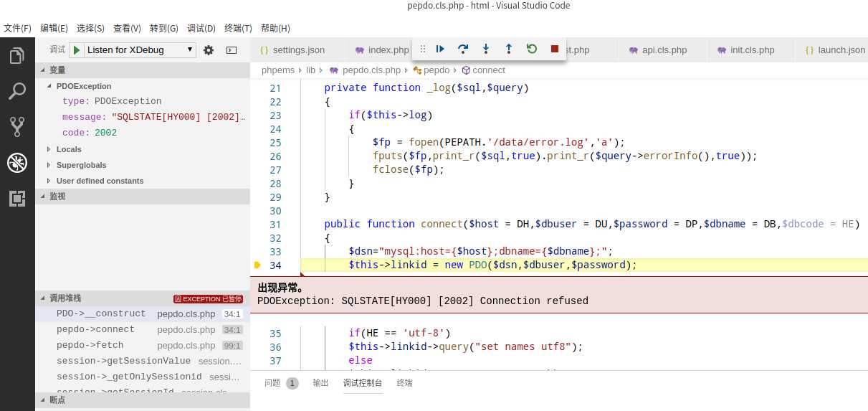
Task: Select session->getSessionValue stack frame
Action: (x=143, y=362)
